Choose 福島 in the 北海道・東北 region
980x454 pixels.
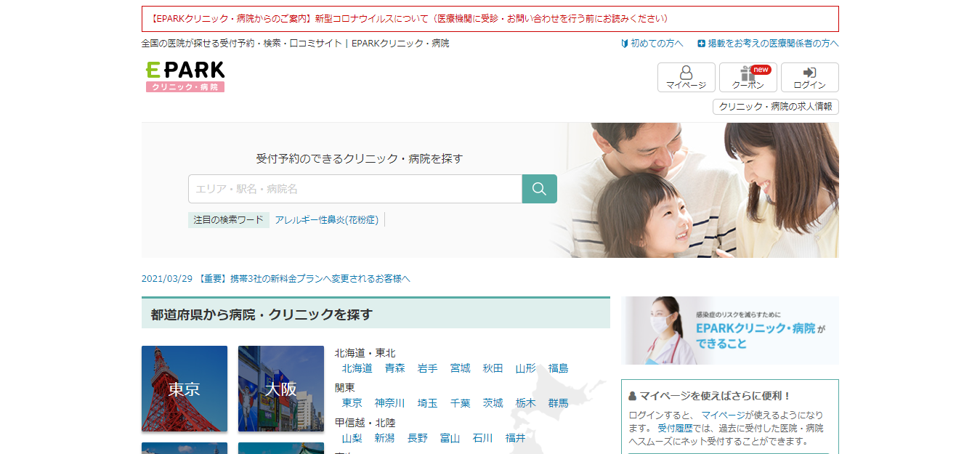pos(558,368)
